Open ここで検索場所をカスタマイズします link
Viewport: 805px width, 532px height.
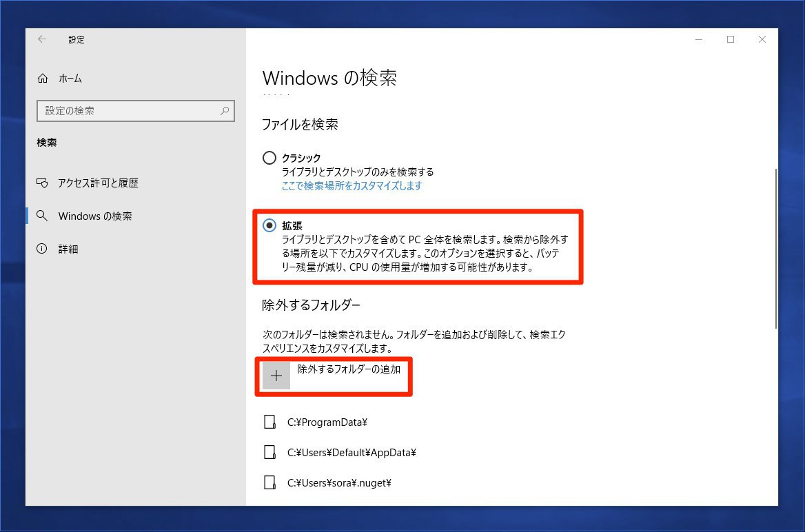[351, 186]
